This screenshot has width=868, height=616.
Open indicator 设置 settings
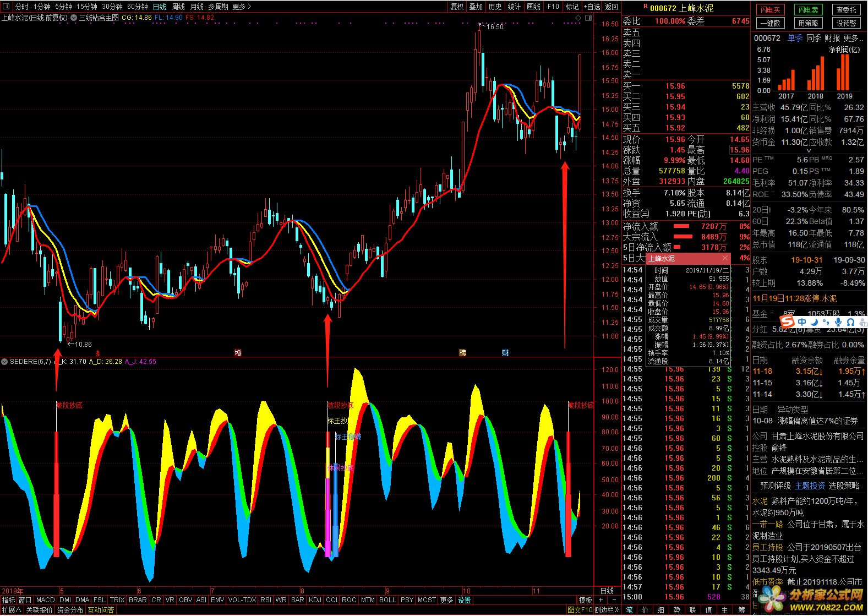tap(465, 600)
